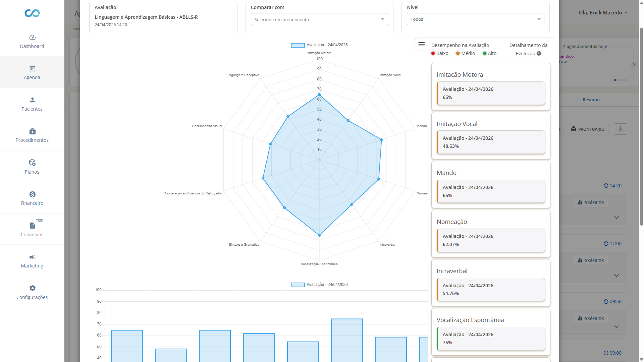This screenshot has height=362, width=644.
Task: Open the Dashboard gauge icon
Action: (x=32, y=37)
